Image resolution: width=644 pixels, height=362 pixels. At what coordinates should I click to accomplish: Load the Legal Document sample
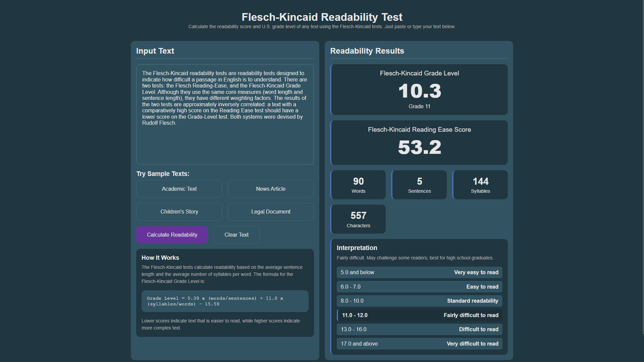[x=270, y=212]
